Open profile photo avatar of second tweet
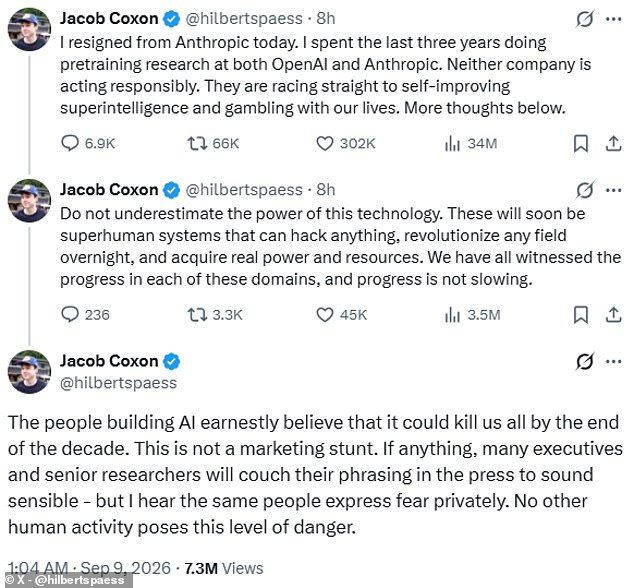This screenshot has width=634, height=588. pyautogui.click(x=29, y=201)
